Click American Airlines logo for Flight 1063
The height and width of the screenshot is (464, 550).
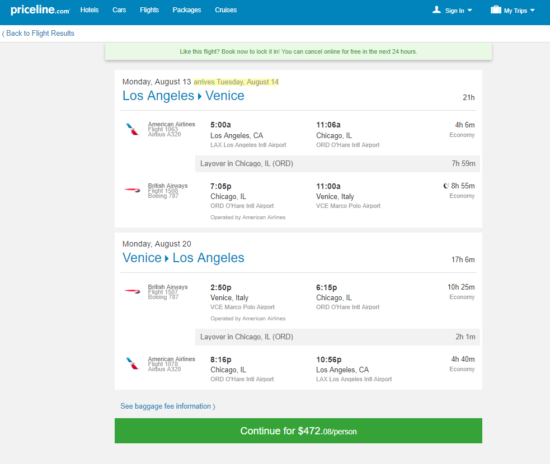[x=133, y=129]
